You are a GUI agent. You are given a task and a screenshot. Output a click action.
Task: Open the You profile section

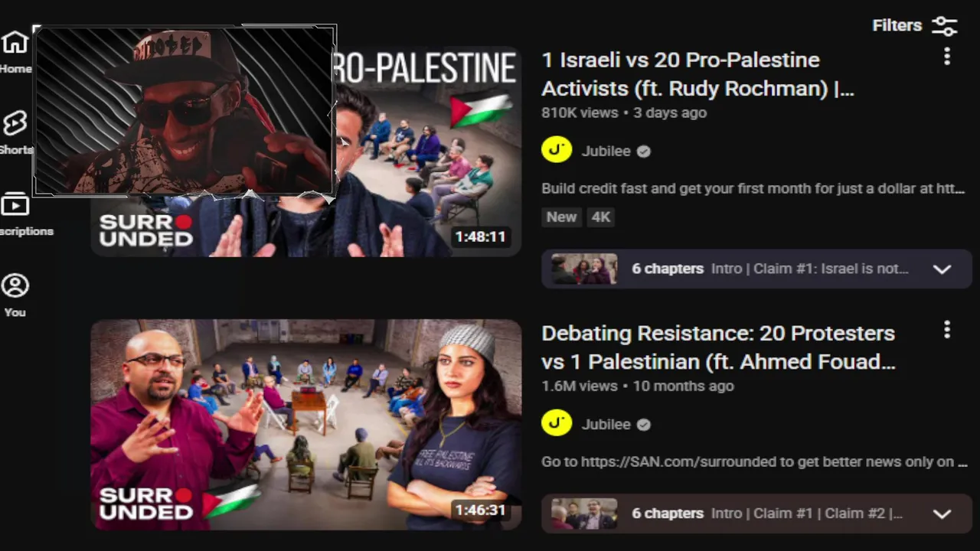15,295
